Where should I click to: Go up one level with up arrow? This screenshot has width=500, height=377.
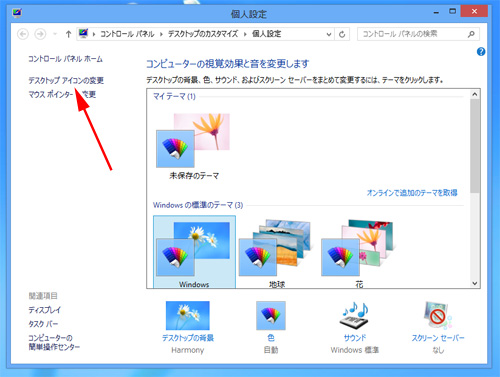coord(68,34)
